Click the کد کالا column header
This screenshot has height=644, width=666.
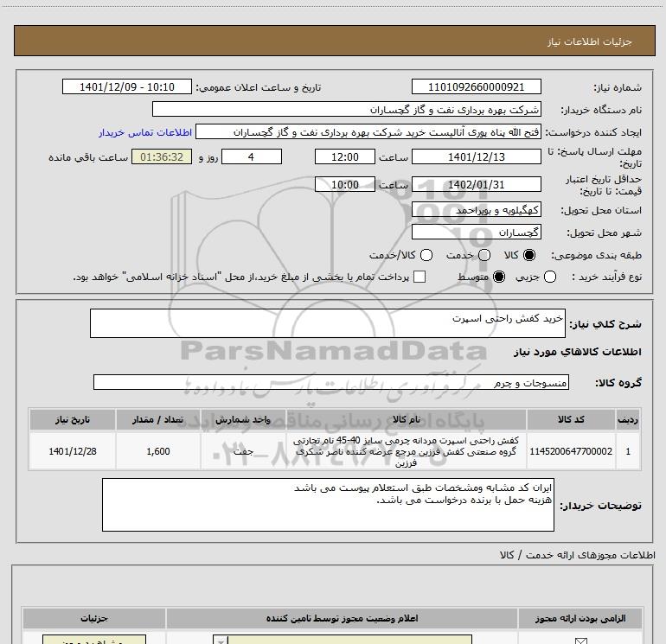pyautogui.click(x=571, y=419)
